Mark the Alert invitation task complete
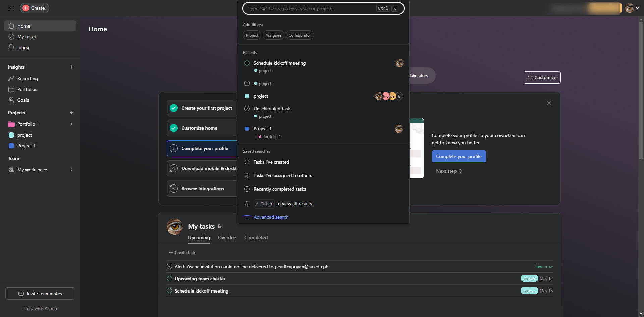Screen dimensions: 644x317 click(x=169, y=267)
